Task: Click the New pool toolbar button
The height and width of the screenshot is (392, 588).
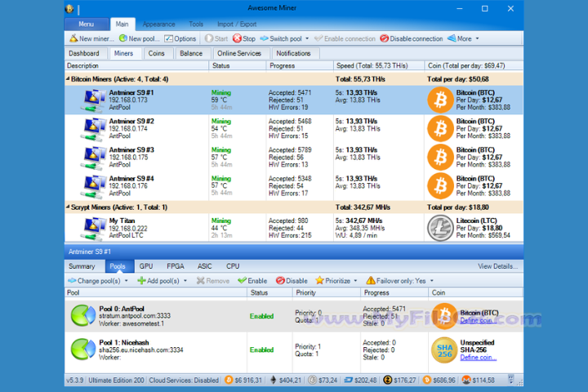Action: click(139, 38)
